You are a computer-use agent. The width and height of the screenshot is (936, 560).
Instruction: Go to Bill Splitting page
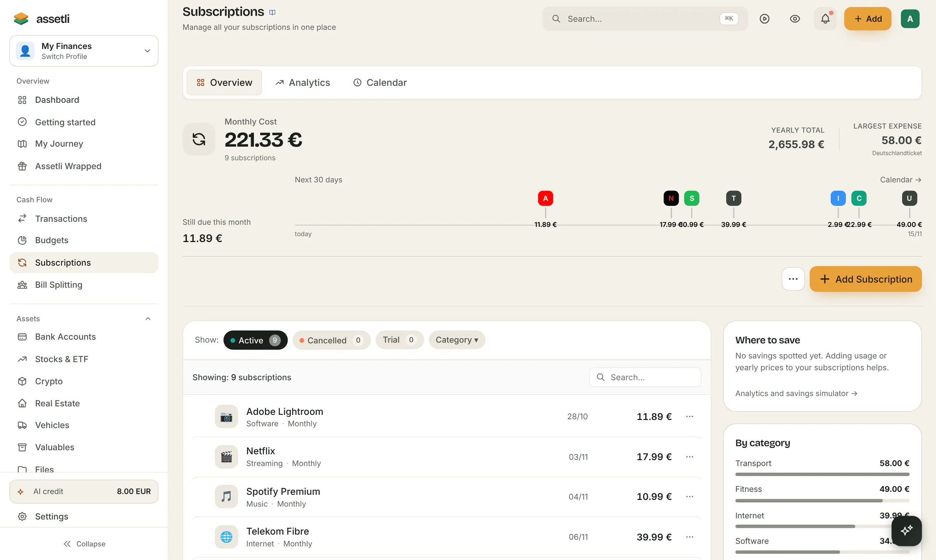(x=84, y=285)
